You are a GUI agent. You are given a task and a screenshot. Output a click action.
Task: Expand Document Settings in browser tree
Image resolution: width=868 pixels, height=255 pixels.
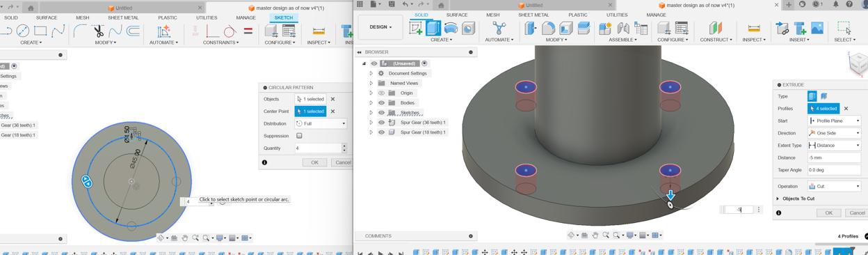371,73
